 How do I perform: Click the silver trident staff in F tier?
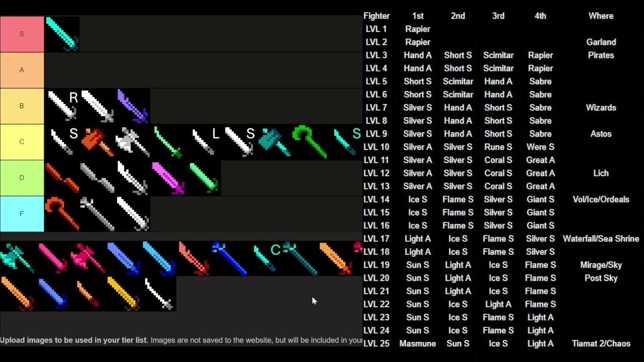tap(97, 214)
